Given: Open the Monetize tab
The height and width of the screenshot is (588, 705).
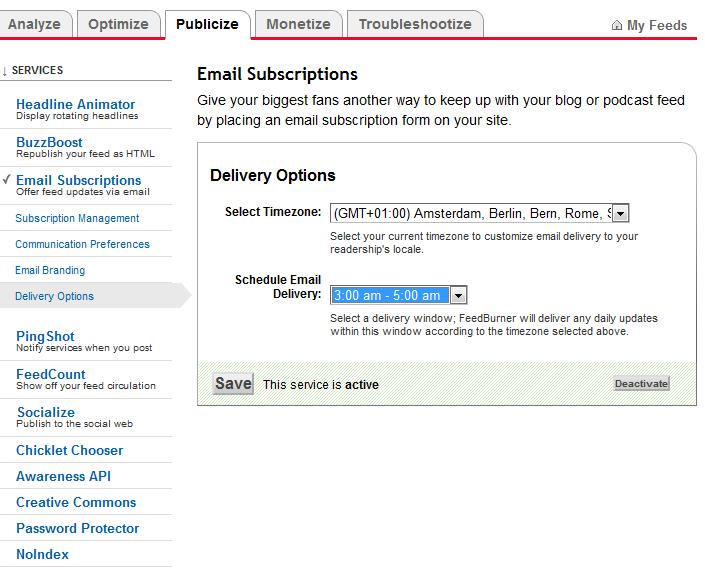Looking at the screenshot, I should [298, 24].
